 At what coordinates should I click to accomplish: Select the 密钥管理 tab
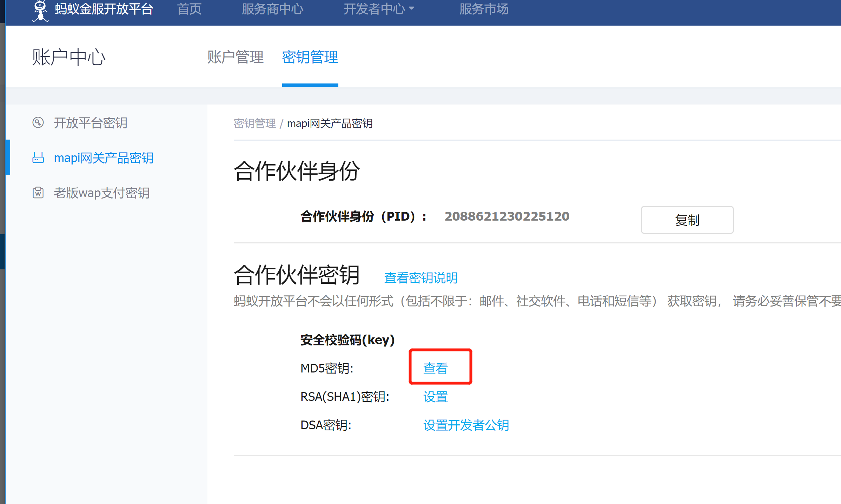click(x=310, y=57)
